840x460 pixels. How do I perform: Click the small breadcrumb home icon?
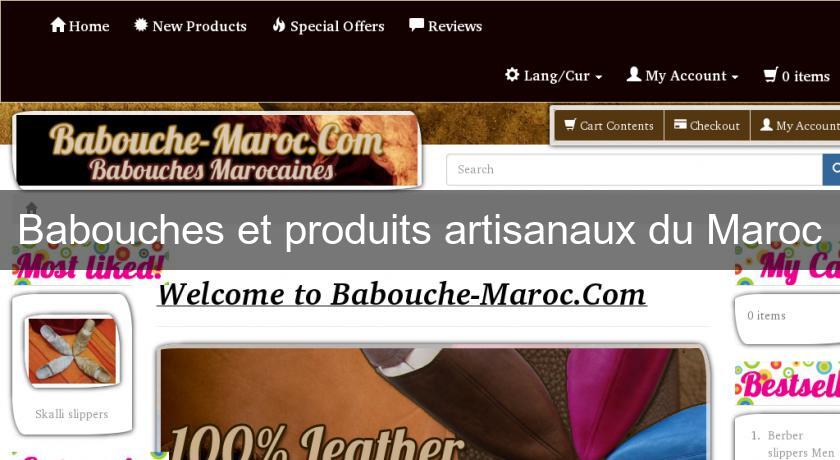tap(32, 207)
